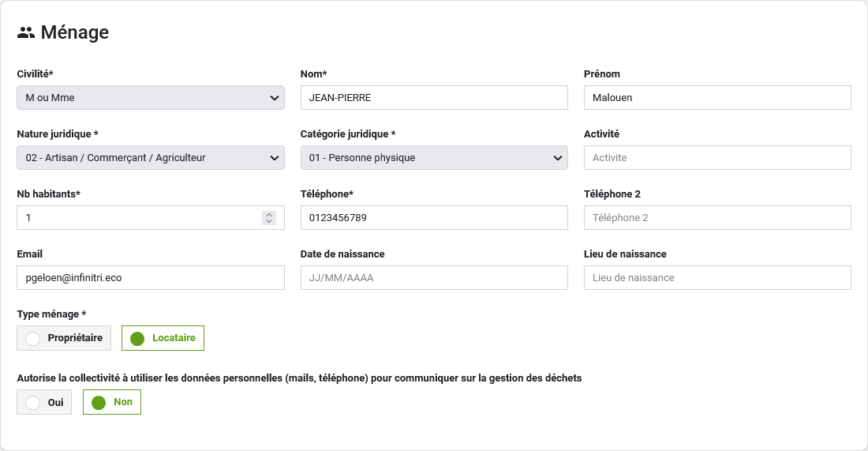Click the Lieu de naissance field
The width and height of the screenshot is (868, 451).
pos(717,278)
